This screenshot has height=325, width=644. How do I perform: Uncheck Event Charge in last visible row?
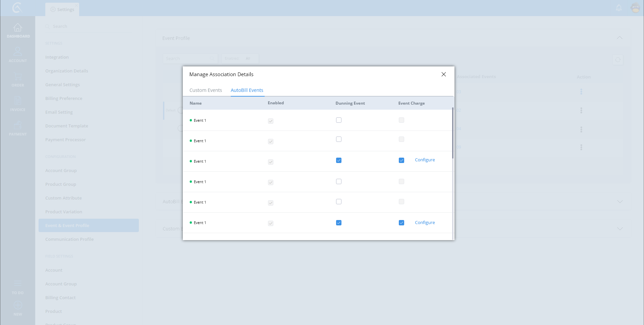click(401, 223)
